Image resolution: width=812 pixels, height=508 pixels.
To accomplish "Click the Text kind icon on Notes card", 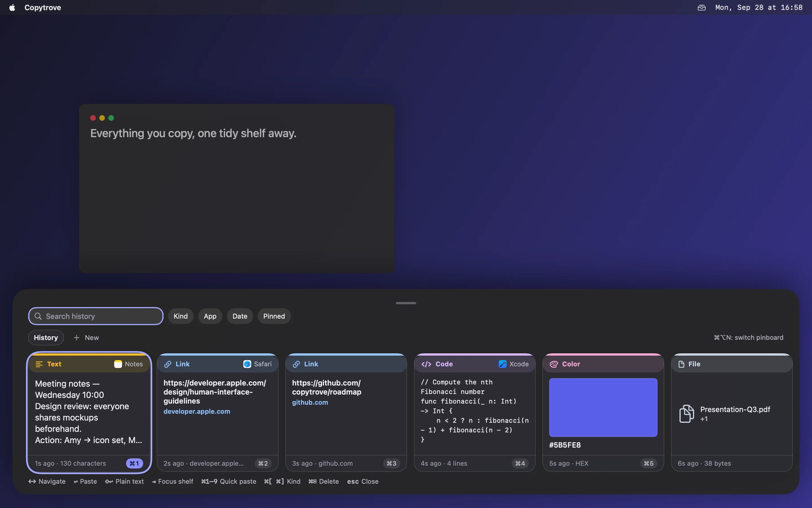I will coord(39,364).
